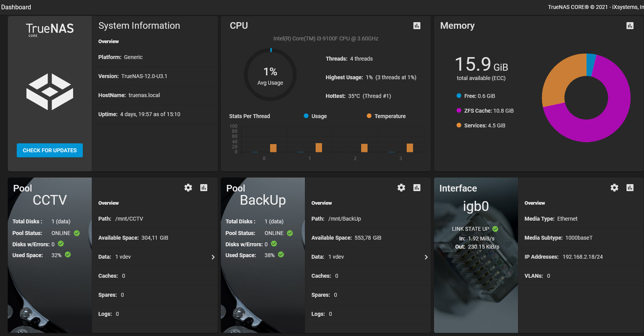The height and width of the screenshot is (336, 644).
Task: Click the Threads 4 threads text
Action: (349, 59)
